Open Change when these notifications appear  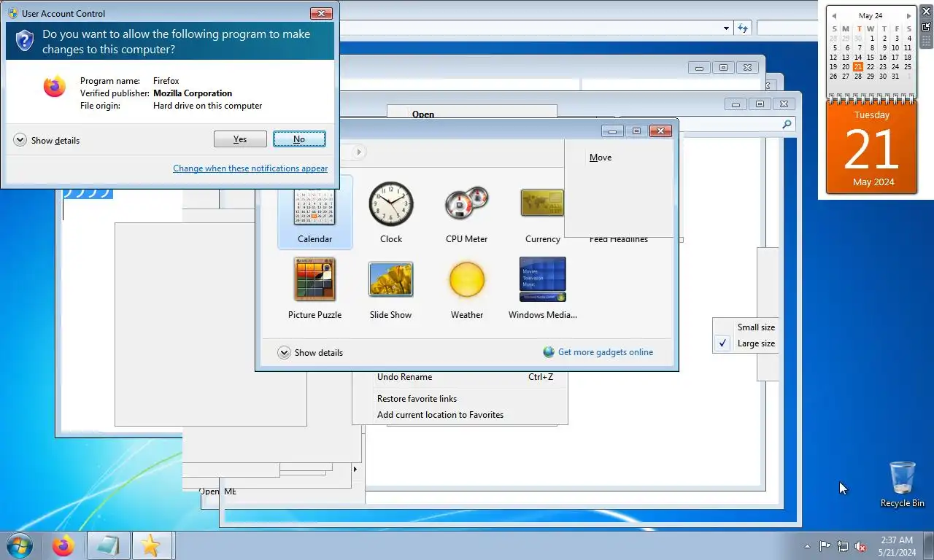click(250, 168)
